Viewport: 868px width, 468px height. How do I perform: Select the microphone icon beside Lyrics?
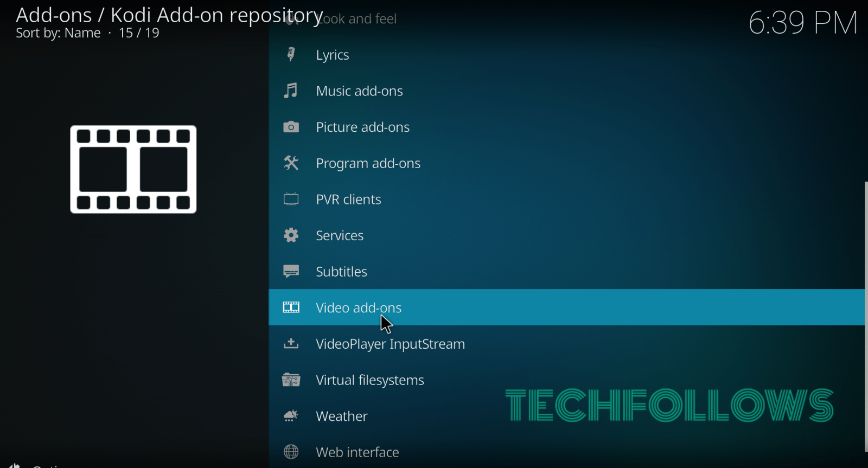coord(291,55)
